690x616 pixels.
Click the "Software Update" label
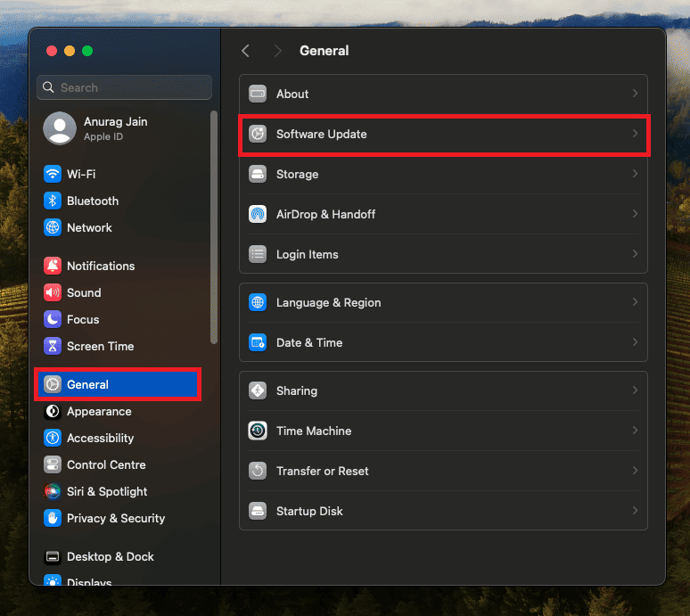(x=321, y=134)
